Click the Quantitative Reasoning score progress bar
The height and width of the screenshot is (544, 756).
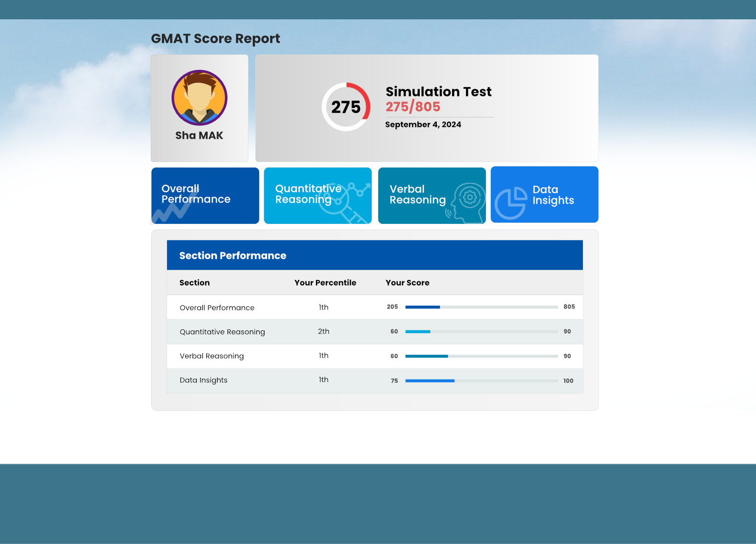[482, 331]
